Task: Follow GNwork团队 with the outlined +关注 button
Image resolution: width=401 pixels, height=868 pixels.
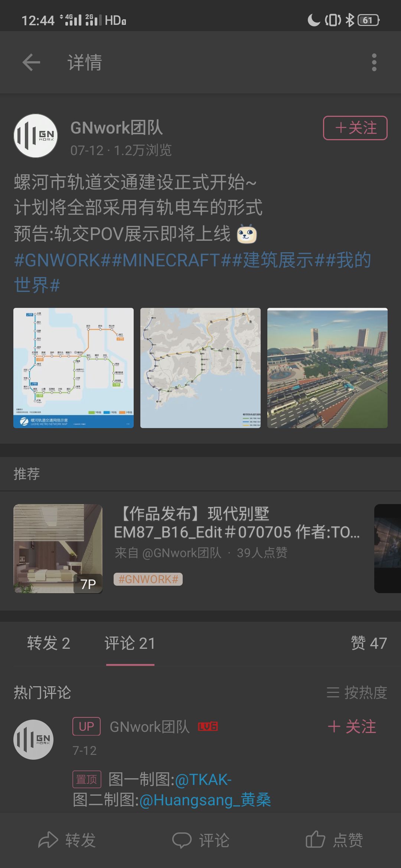Action: 355,128
